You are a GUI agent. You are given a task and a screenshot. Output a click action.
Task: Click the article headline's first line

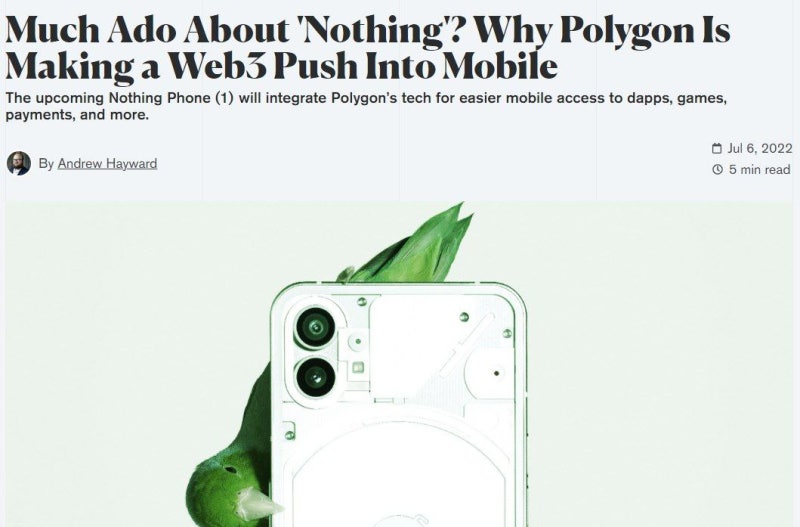pos(368,30)
